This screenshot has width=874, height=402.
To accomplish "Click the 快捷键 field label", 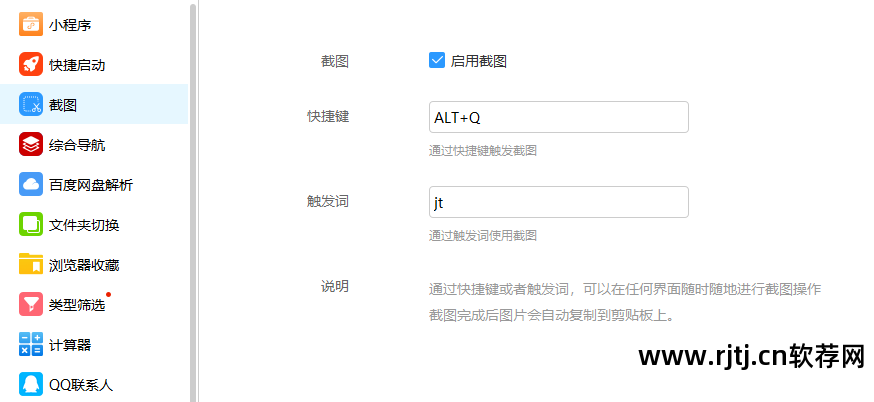I will pos(328,116).
